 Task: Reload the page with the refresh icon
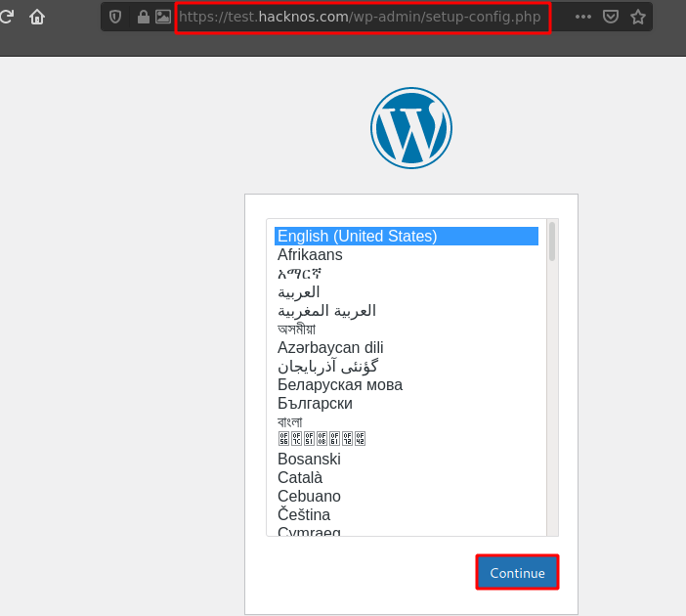(x=6, y=17)
